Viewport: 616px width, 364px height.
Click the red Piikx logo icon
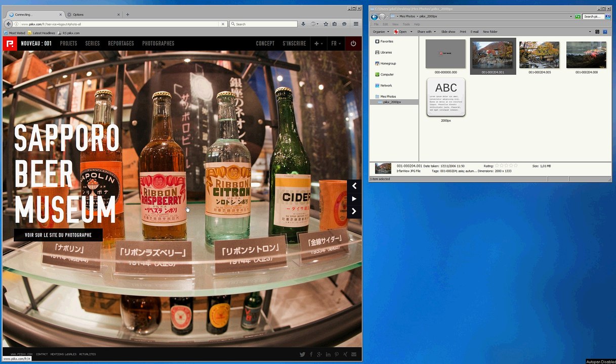coord(10,43)
